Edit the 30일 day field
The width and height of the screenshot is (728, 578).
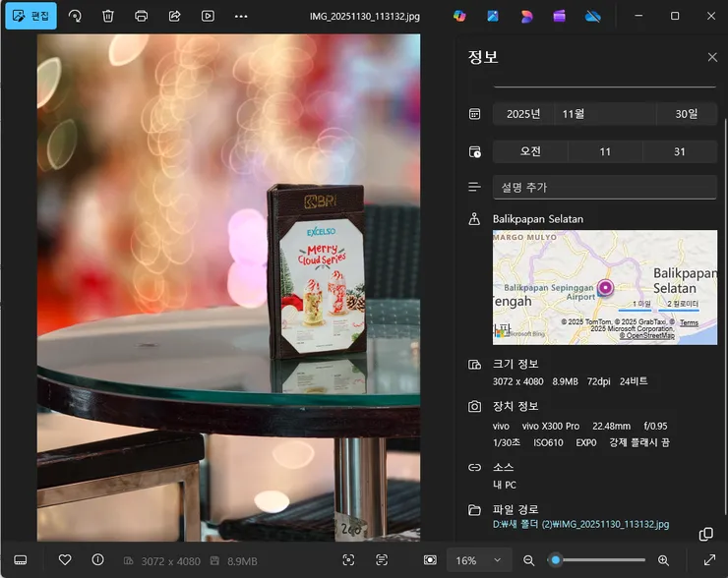pyautogui.click(x=687, y=114)
